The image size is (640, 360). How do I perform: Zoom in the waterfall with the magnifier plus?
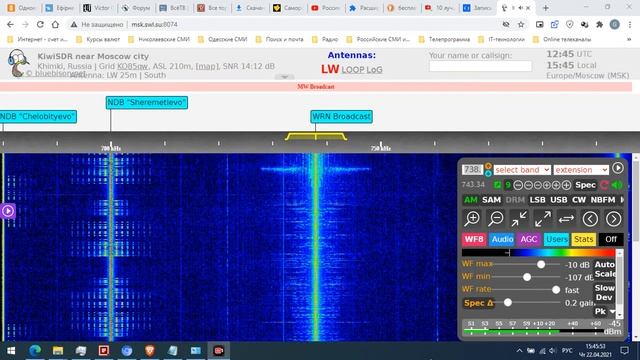point(472,219)
